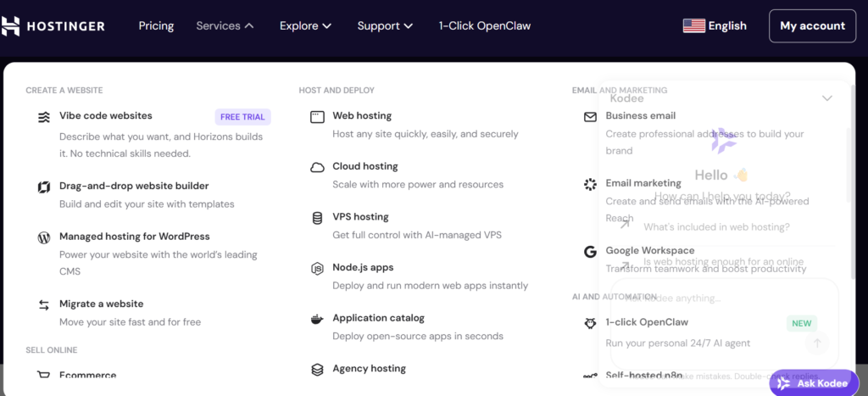The image size is (868, 396).
Task: Open the Application catalog link
Action: [379, 318]
